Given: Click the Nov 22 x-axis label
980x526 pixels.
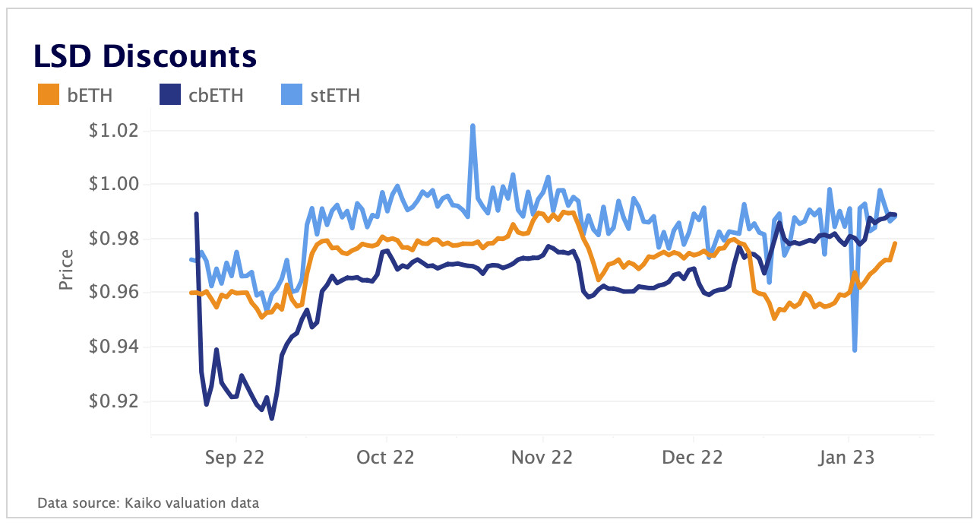Looking at the screenshot, I should click(x=543, y=458).
